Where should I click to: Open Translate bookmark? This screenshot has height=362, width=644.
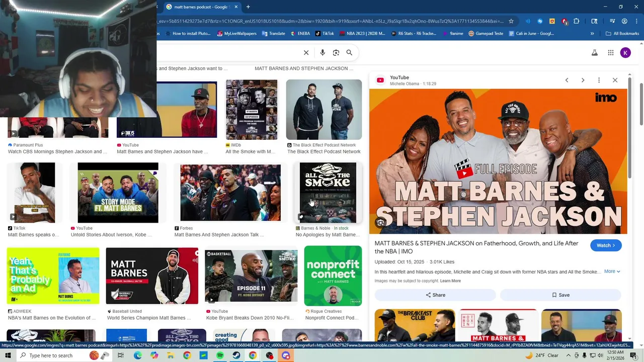[273, 34]
